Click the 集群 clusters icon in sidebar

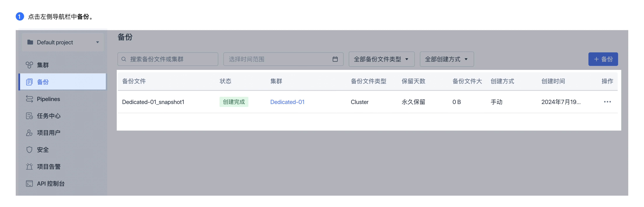[29, 65]
